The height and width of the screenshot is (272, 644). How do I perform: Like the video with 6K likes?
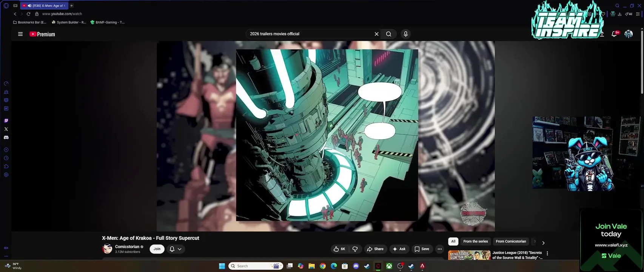pos(339,249)
